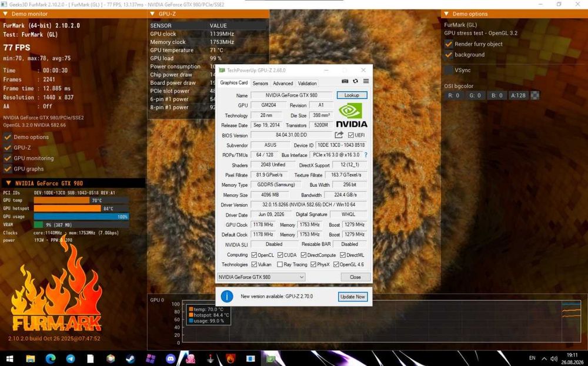Viewport: 588px width, 366px height.
Task: Click the Memory clock sensor row
Action: 208,42
